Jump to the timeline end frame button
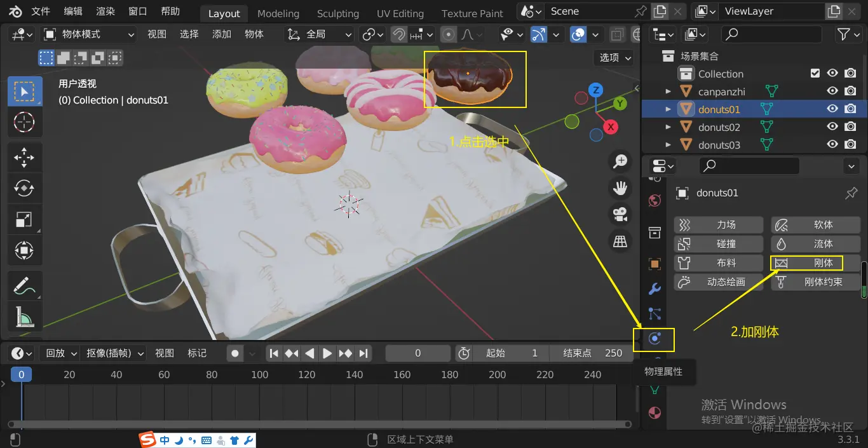Viewport: 868px width, 448px height. [x=363, y=353]
